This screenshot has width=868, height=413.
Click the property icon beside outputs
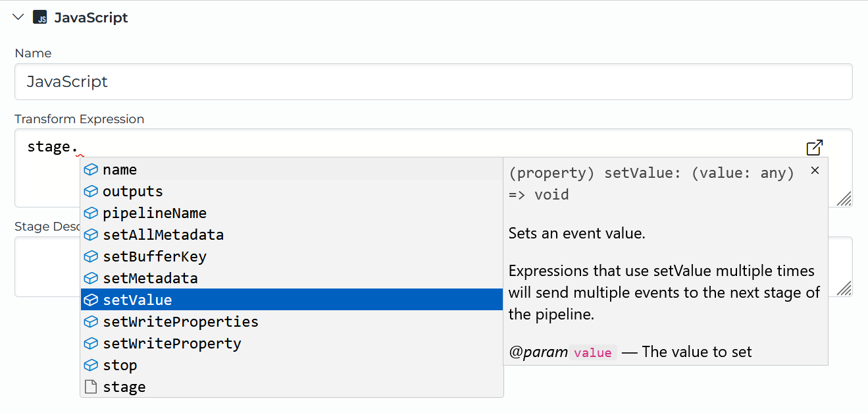[91, 191]
